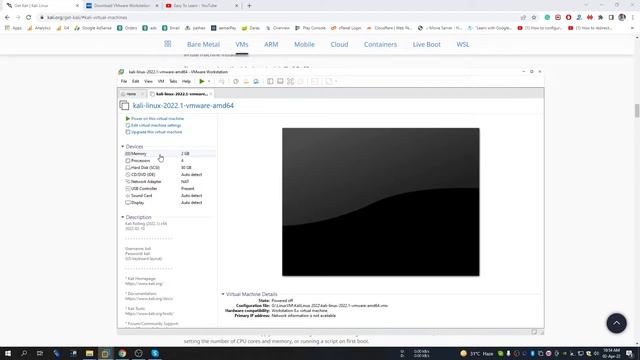The image size is (640, 360).
Task: Click Upgrade this virtual machine
Action: tap(154, 132)
